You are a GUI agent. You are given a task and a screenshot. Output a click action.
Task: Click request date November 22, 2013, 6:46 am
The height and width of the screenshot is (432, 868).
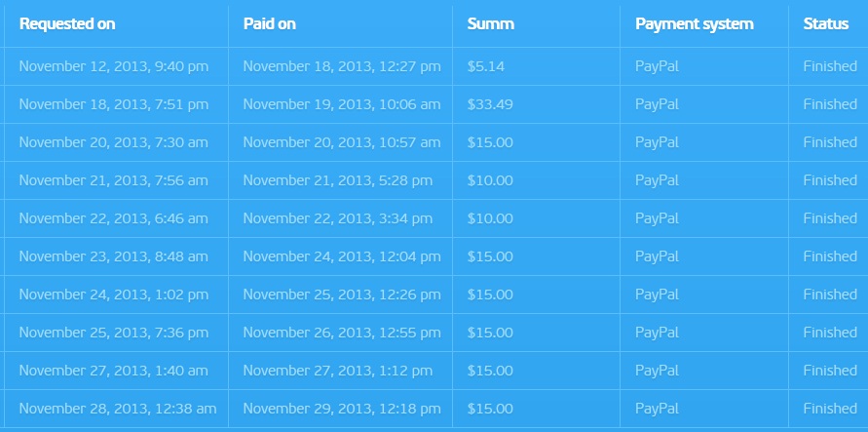pos(114,218)
